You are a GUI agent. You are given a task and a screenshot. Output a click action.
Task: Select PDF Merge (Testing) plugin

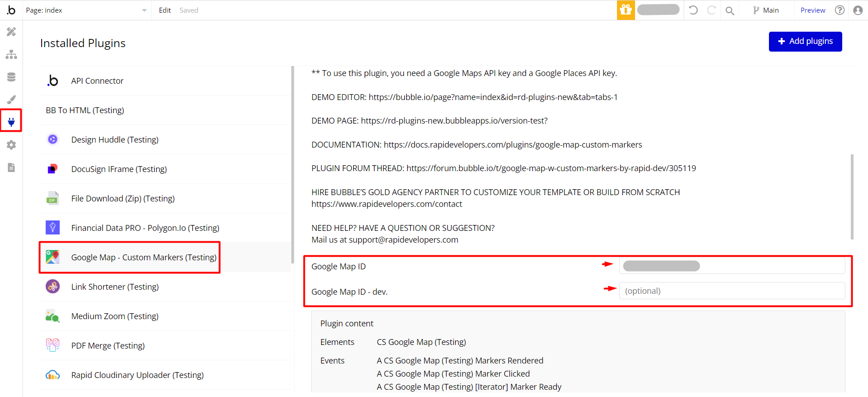(x=166, y=345)
